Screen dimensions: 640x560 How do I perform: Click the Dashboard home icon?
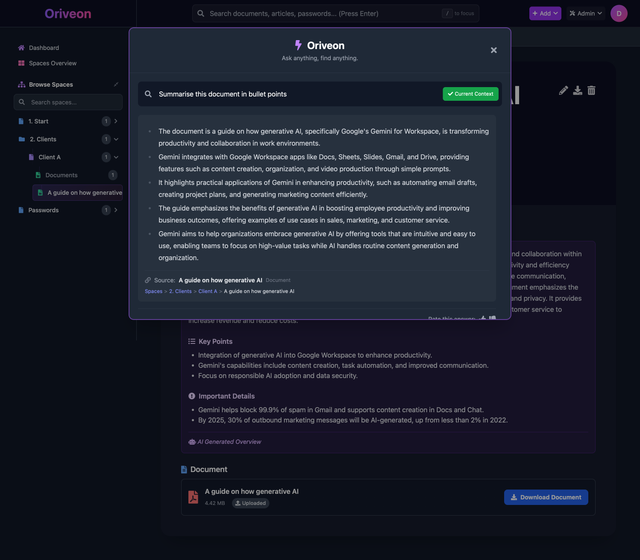(x=21, y=48)
